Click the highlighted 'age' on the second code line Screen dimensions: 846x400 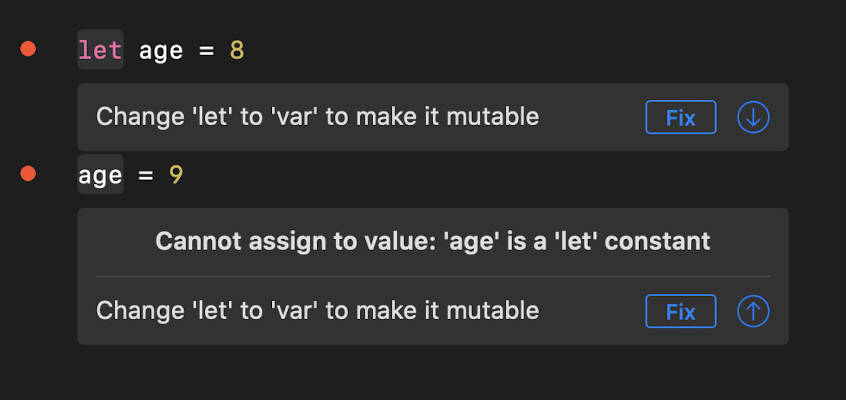tap(100, 176)
